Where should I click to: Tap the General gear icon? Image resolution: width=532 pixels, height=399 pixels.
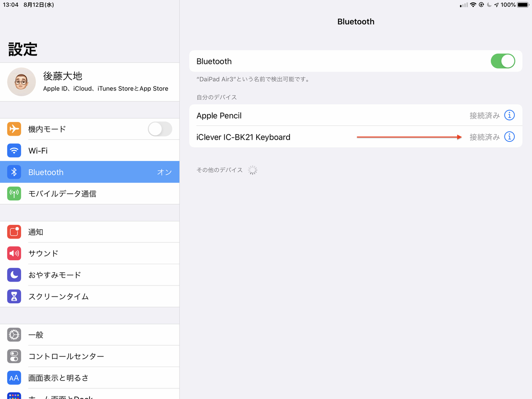click(x=14, y=335)
